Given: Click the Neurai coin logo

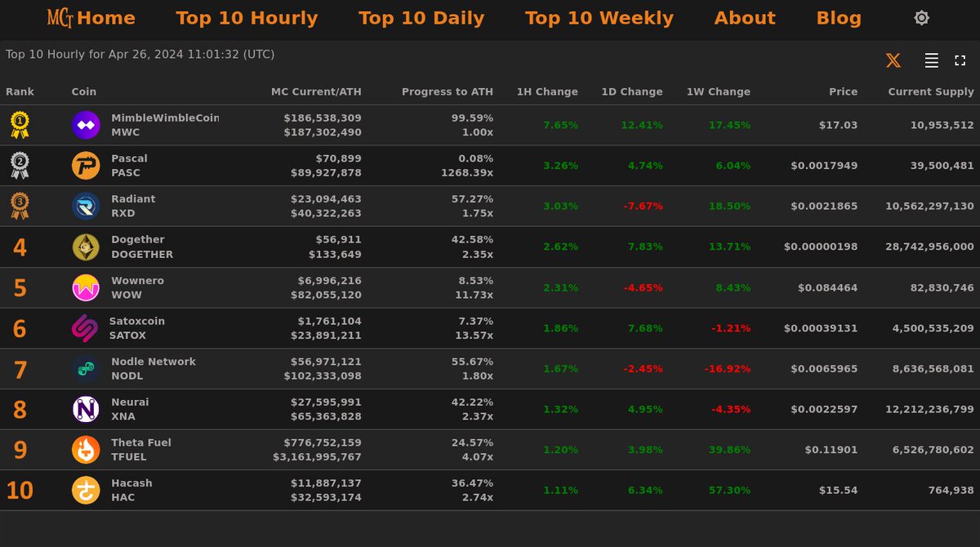Looking at the screenshot, I should [x=86, y=409].
